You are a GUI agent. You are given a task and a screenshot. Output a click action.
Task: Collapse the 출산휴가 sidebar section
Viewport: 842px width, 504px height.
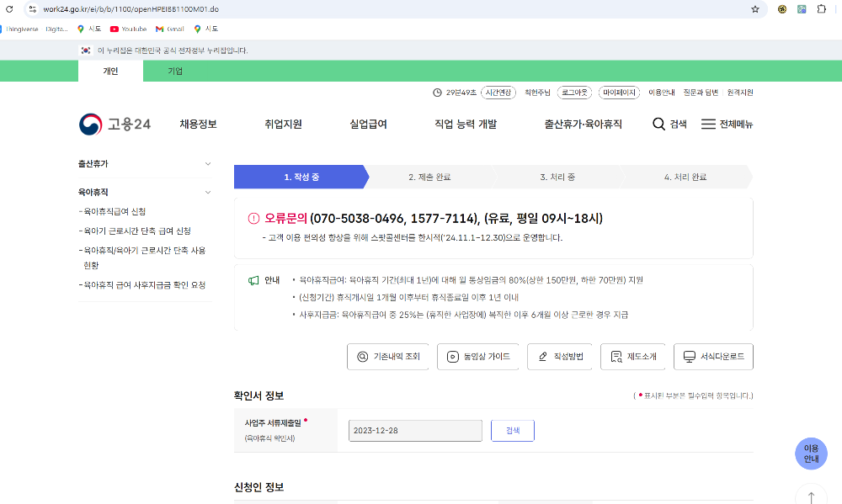tap(208, 164)
